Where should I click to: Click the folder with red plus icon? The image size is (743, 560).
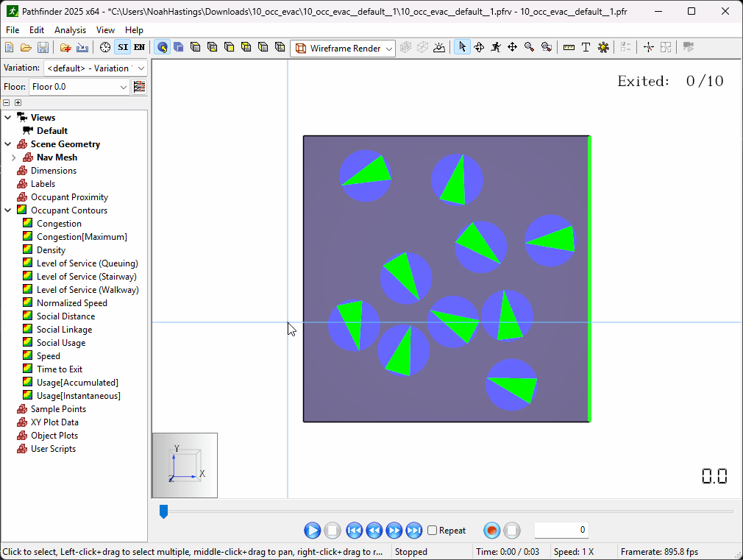pos(65,47)
